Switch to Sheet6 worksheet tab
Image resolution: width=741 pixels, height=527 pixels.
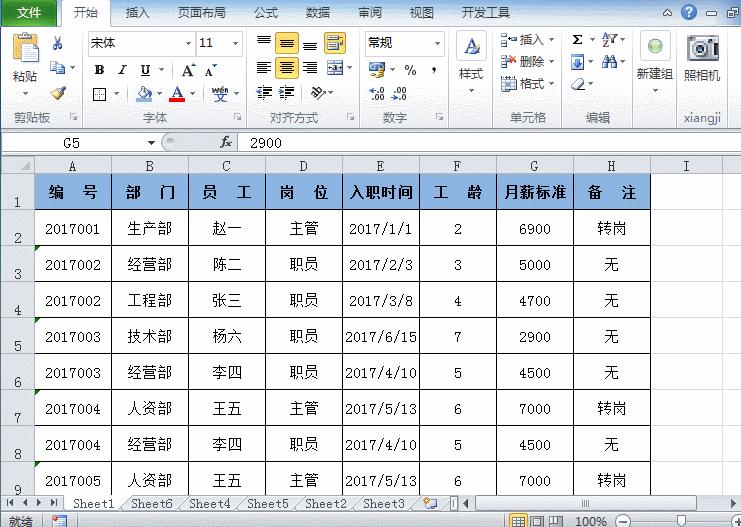tap(152, 504)
